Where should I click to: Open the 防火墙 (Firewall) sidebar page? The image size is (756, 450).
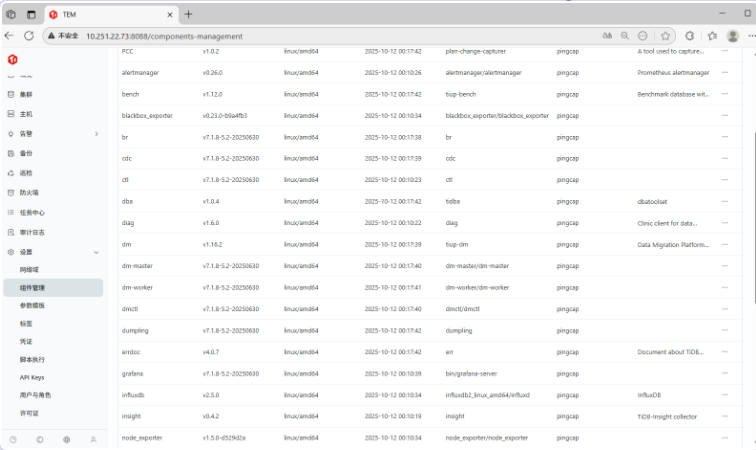(x=29, y=192)
